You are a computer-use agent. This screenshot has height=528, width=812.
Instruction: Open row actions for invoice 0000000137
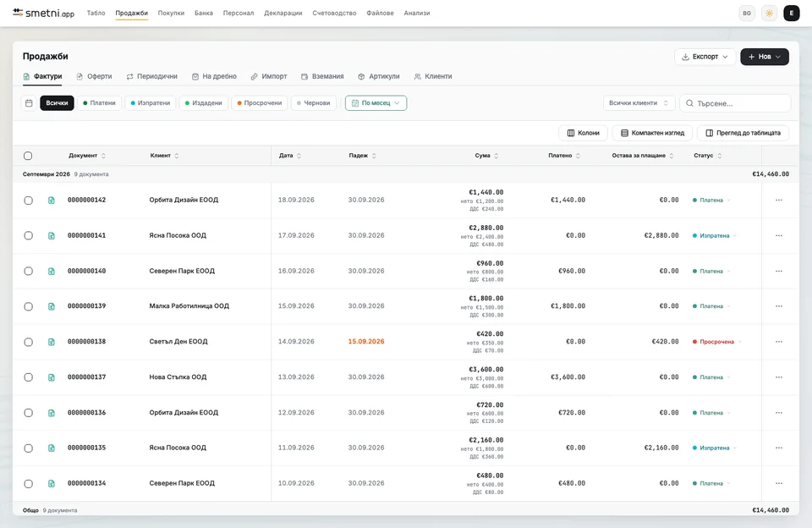(x=779, y=377)
